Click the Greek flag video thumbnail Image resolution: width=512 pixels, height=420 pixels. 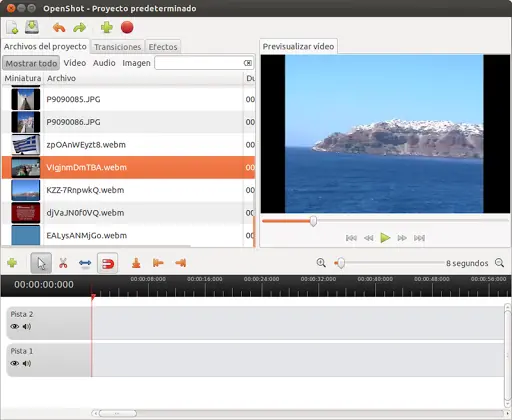[x=26, y=145]
